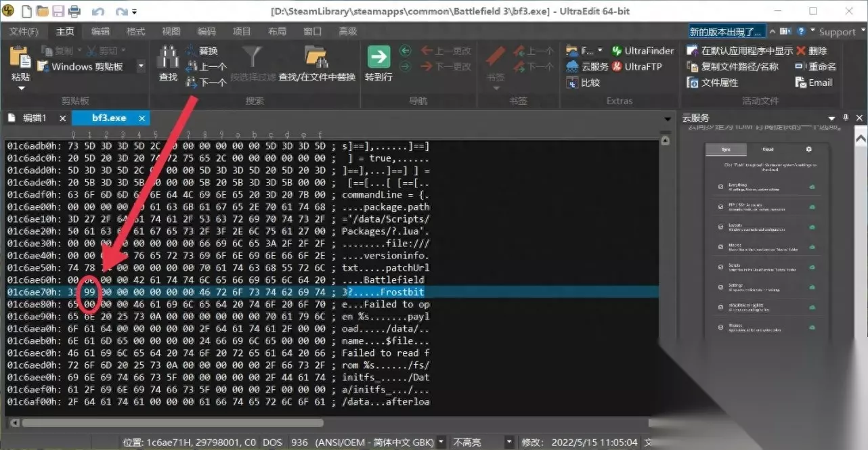The width and height of the screenshot is (868, 450).
Task: Toggle the Settings sync checkbox
Action: 720,288
